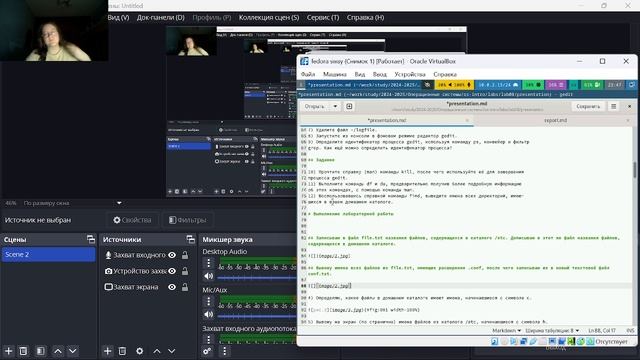Move scene up with the Сцены up arrow
This screenshot has width=640, height=360.
[58, 351]
